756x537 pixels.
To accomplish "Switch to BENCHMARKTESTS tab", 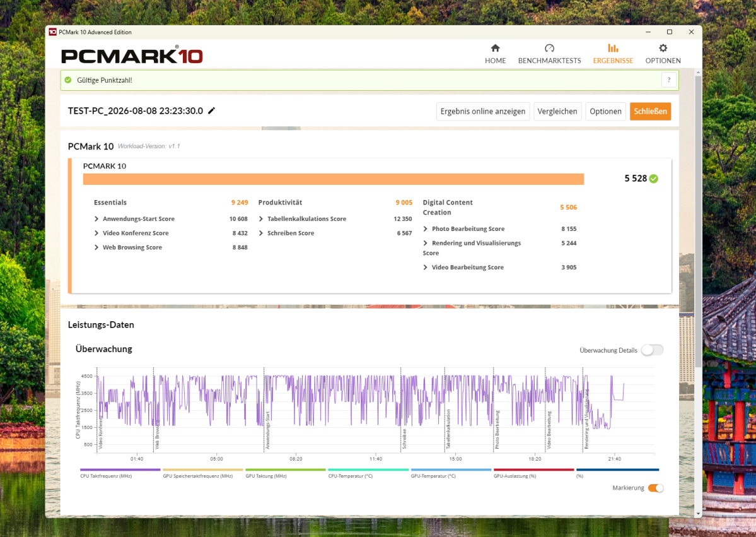I will pyautogui.click(x=549, y=54).
